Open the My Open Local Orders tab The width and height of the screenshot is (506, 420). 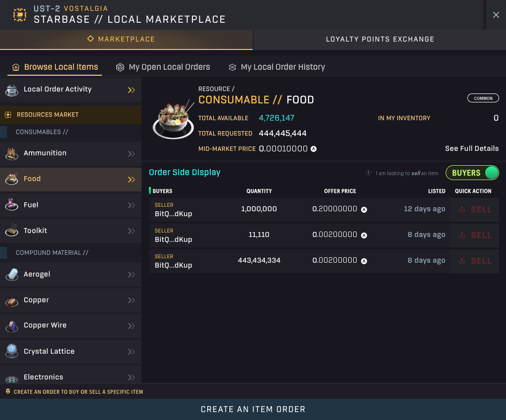163,67
